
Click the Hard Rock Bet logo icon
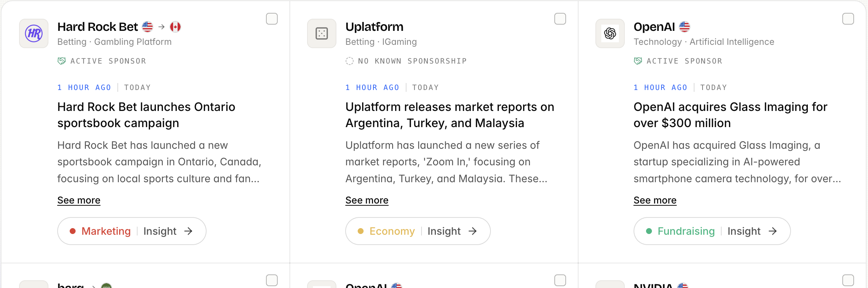(34, 33)
